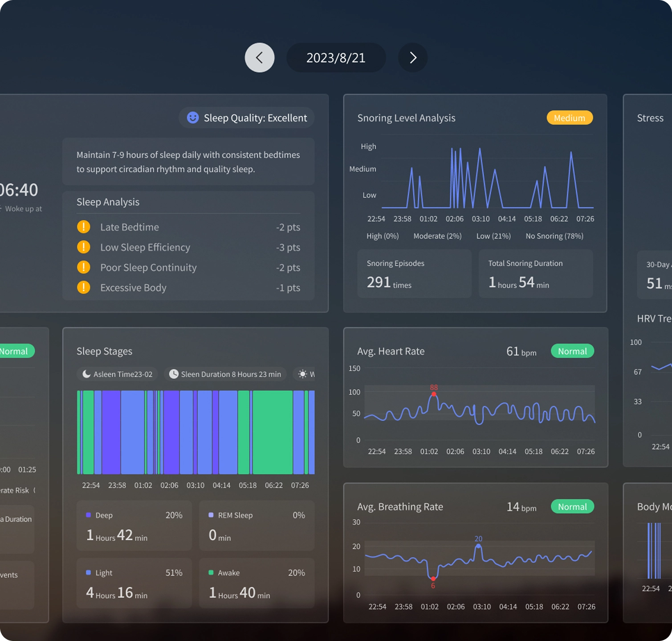Toggle the Moderate (2%) legend item

pos(437,236)
